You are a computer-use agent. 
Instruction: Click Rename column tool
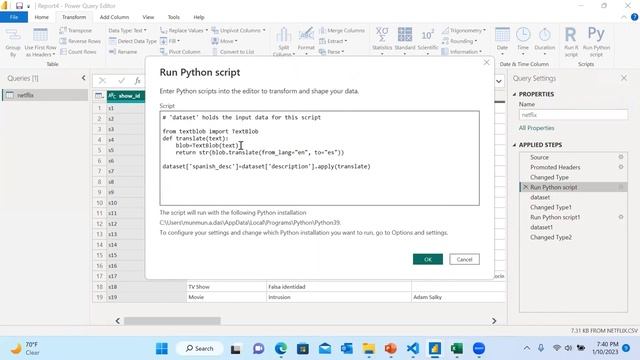[123, 52]
